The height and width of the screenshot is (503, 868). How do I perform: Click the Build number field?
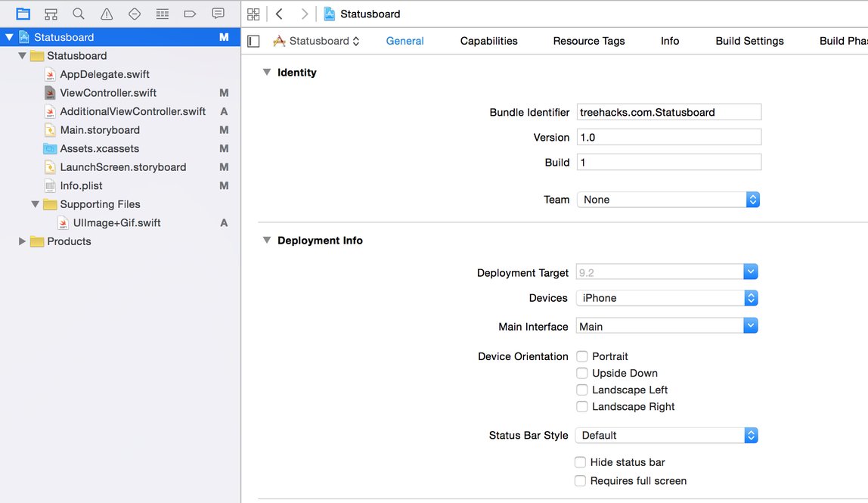pos(668,163)
